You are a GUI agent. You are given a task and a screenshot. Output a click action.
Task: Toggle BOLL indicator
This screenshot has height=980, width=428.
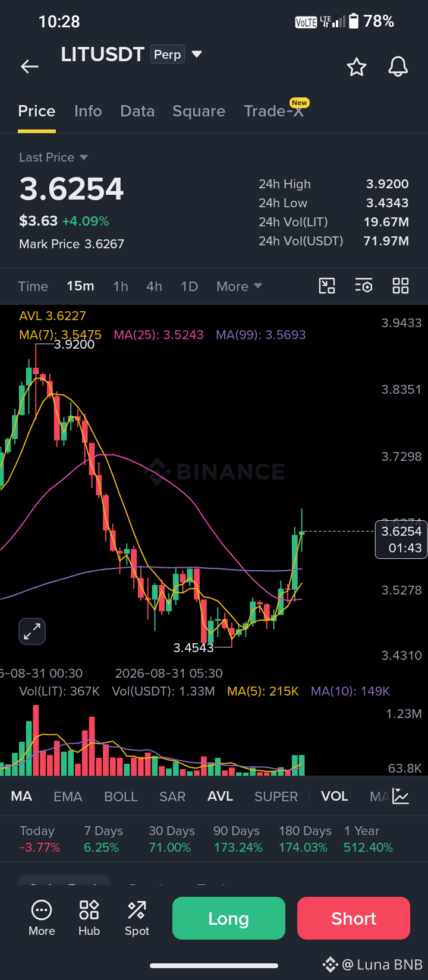[x=121, y=796]
